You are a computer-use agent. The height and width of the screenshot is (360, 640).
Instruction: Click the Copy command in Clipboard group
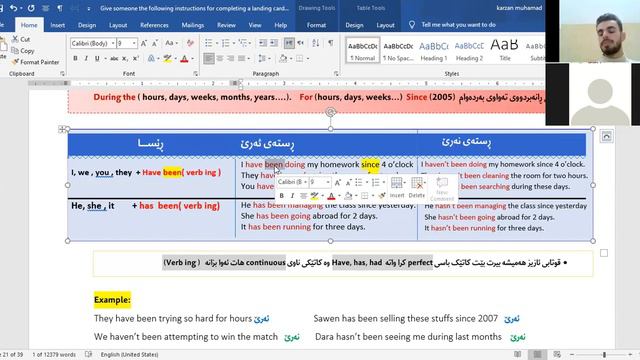(22, 51)
